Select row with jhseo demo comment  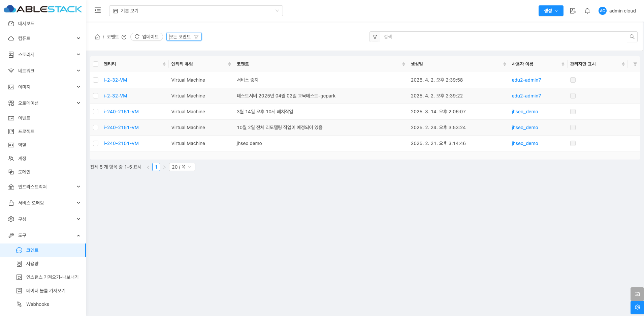coord(96,143)
